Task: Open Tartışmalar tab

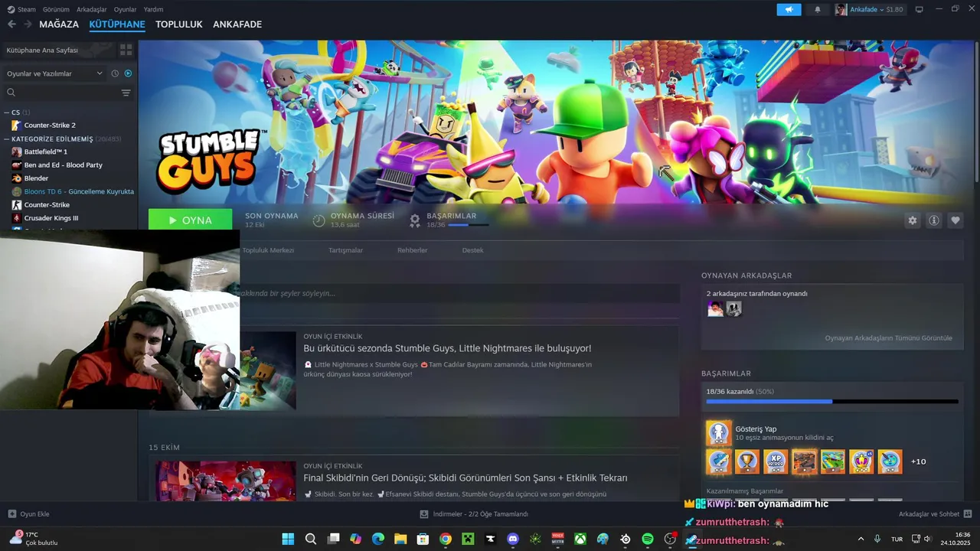Action: tap(346, 250)
